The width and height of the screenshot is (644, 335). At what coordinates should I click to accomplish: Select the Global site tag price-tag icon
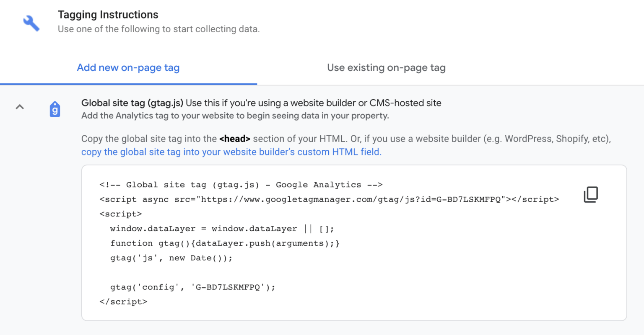coord(55,109)
